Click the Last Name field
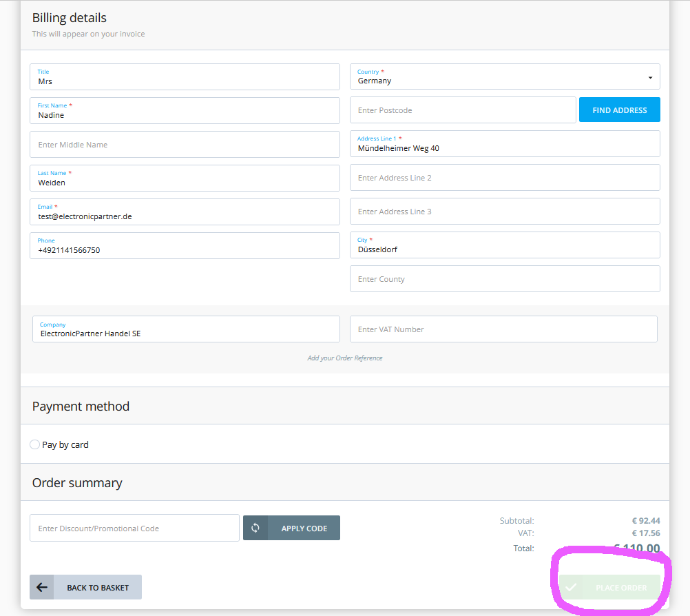The width and height of the screenshot is (690, 616). pyautogui.click(x=185, y=178)
